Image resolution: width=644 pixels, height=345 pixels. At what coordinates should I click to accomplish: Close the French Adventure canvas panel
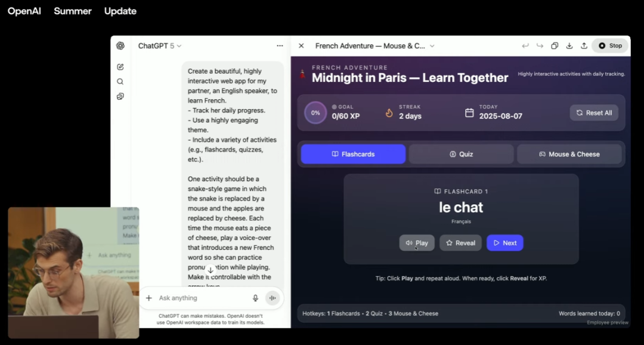[x=301, y=45]
